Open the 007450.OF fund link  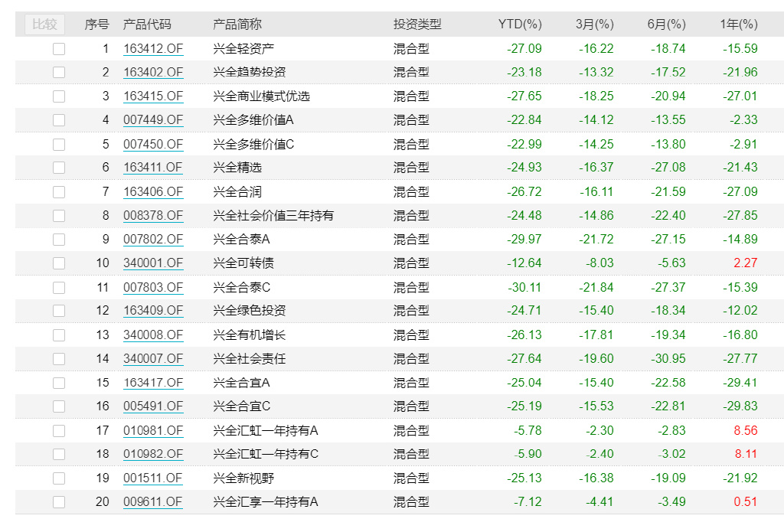point(153,145)
